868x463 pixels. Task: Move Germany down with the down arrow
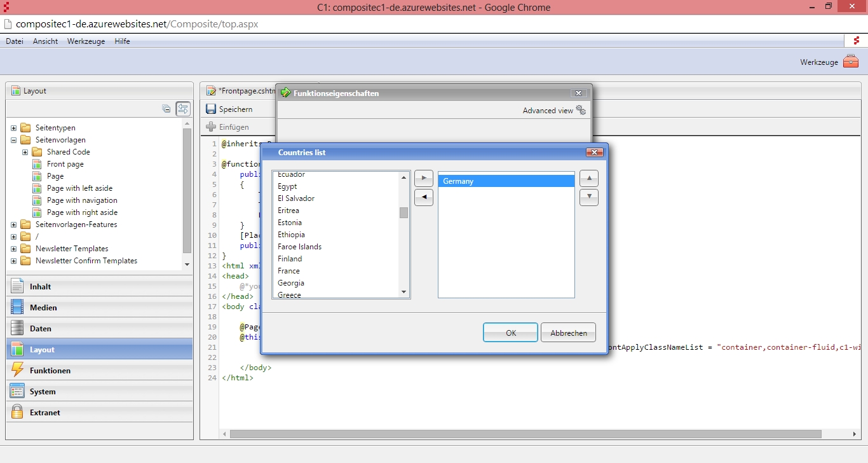588,197
